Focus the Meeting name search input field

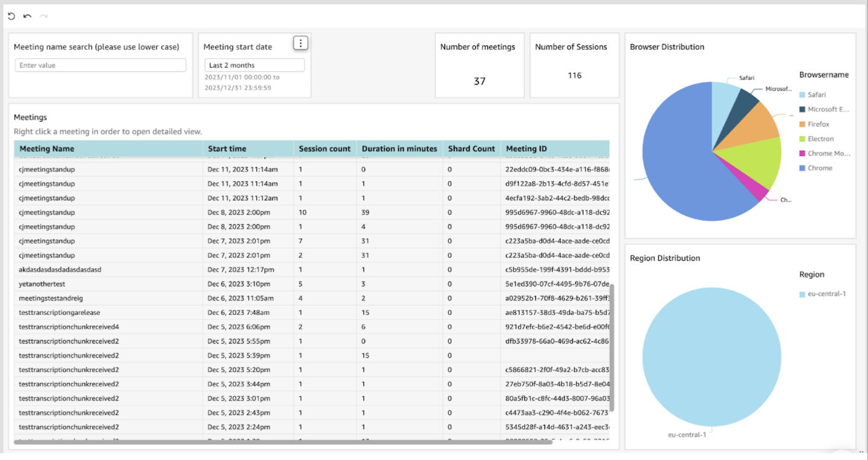(100, 65)
